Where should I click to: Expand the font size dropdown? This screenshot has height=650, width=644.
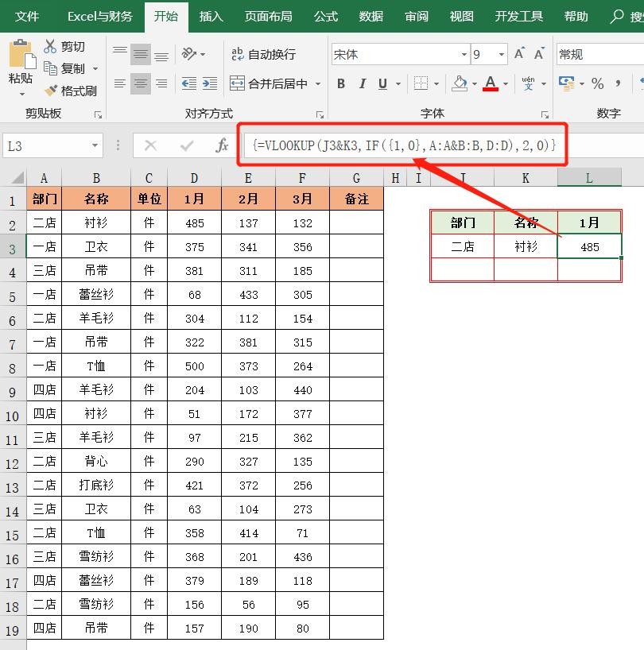(x=501, y=55)
